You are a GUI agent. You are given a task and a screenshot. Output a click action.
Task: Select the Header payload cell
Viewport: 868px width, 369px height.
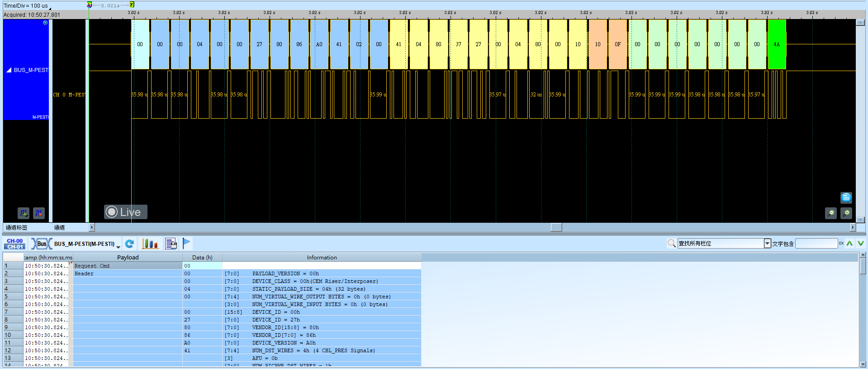point(128,273)
